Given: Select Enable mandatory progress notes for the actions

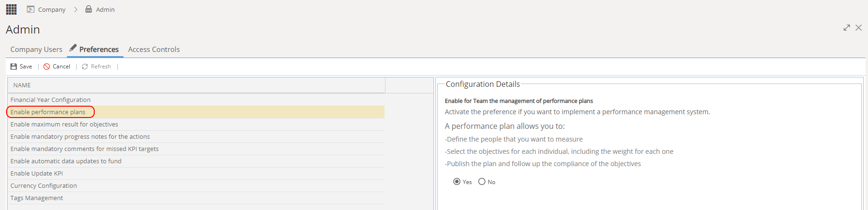Looking at the screenshot, I should click(x=196, y=136).
